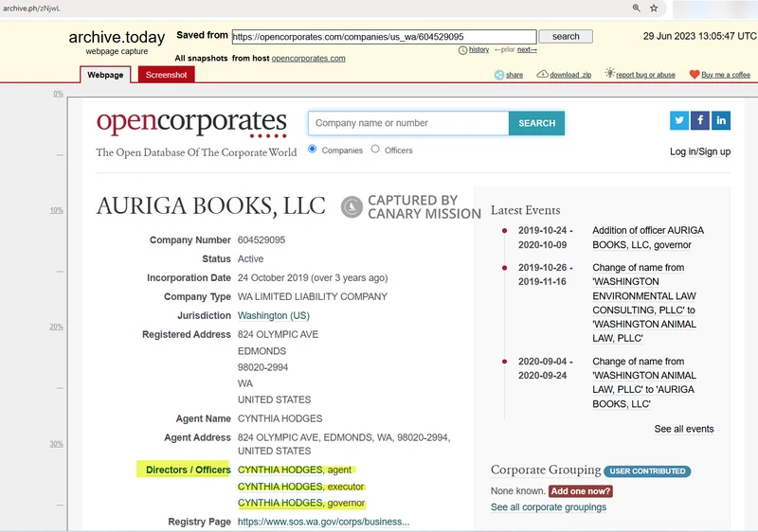
Task: Click the report bug lightbulb icon
Action: pyautogui.click(x=609, y=73)
